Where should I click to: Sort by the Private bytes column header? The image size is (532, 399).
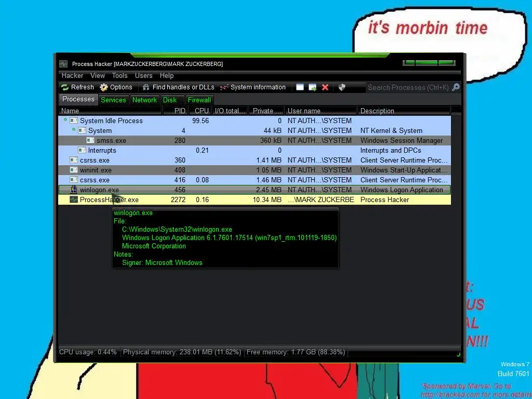pos(267,111)
